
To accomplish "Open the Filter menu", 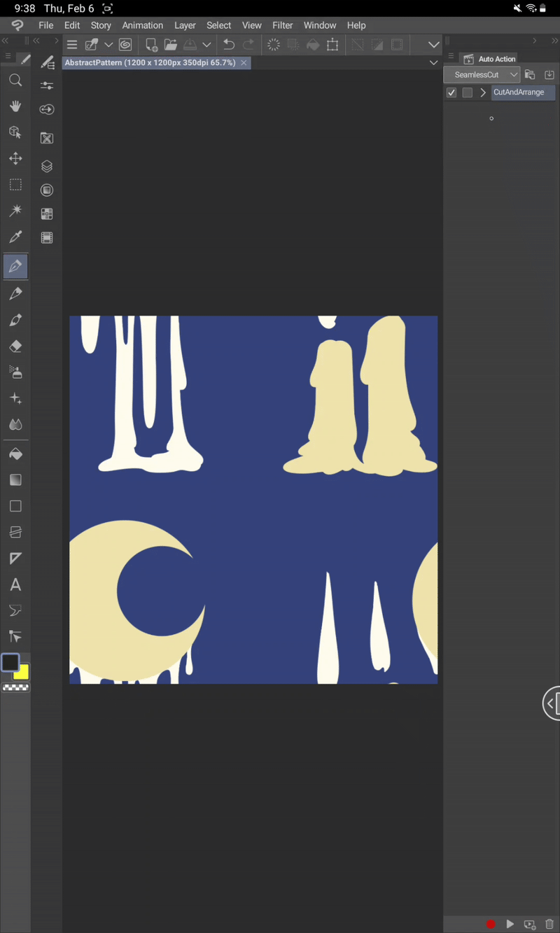I will tap(283, 25).
